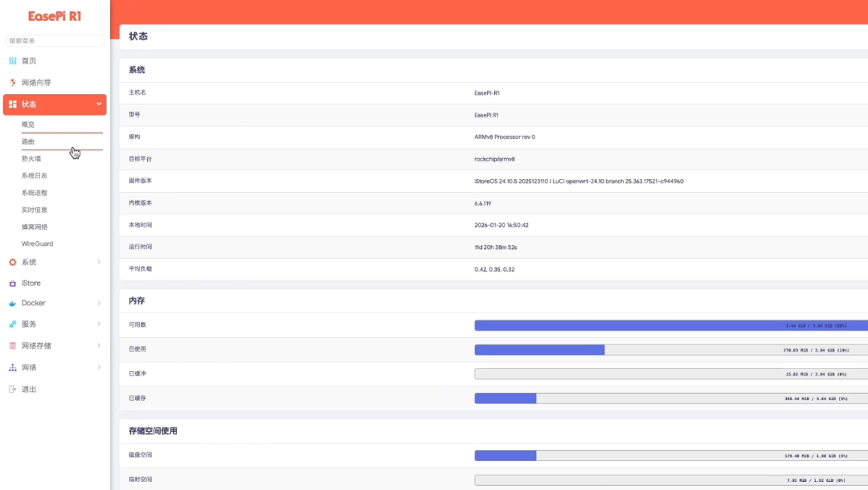The width and height of the screenshot is (868, 490).
Task: Click the 系统 gear icon in sidebar
Action: point(12,262)
